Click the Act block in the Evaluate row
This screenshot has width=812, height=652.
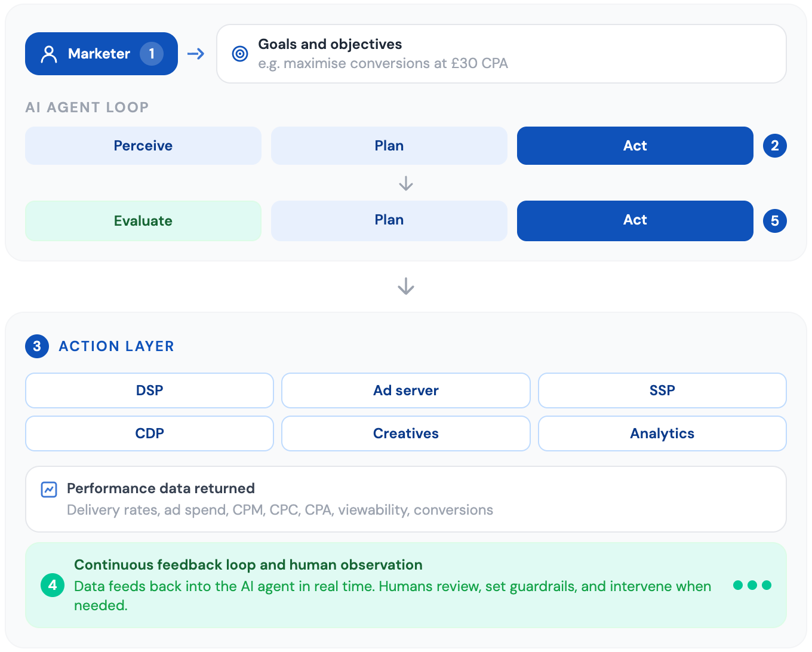point(635,221)
